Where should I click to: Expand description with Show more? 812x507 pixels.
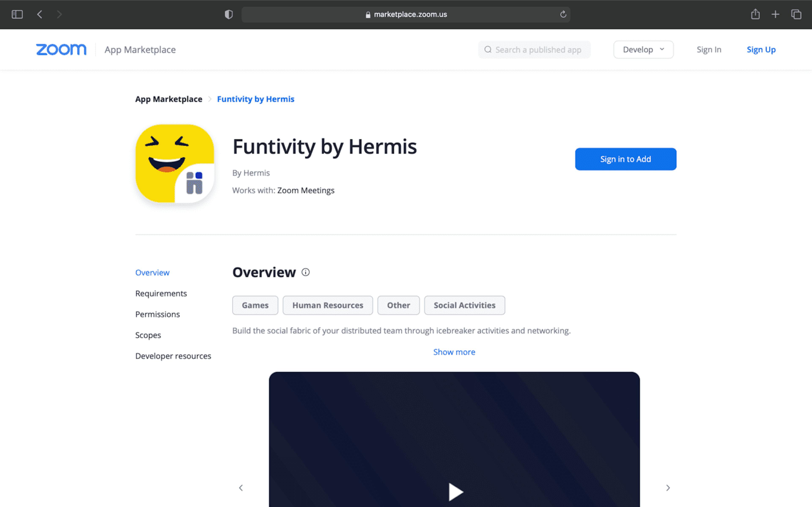(x=454, y=352)
